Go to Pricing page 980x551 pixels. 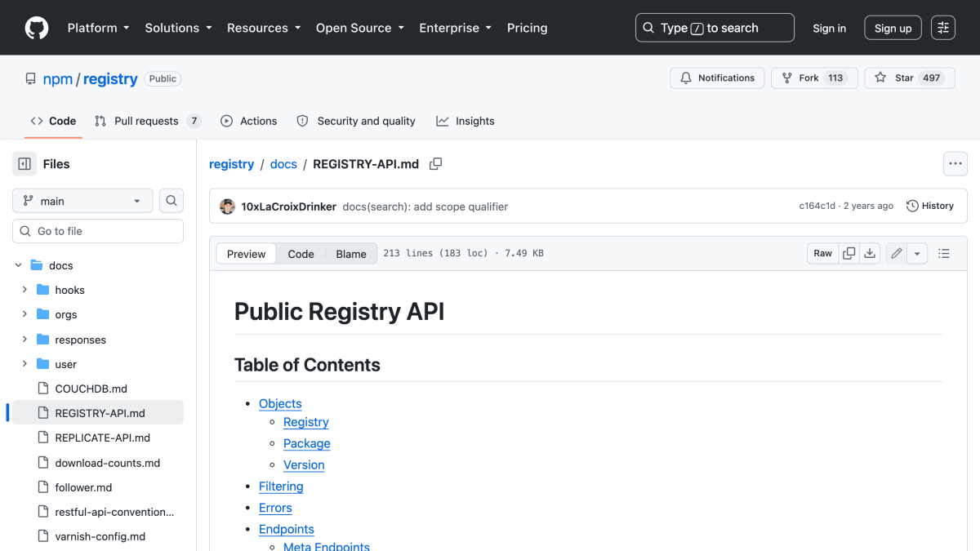(527, 28)
